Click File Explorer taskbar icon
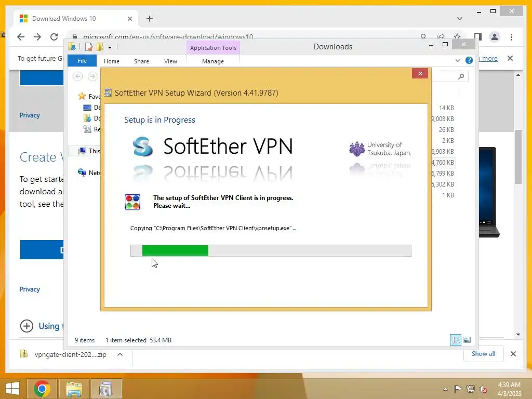This screenshot has width=532, height=399. tap(74, 389)
